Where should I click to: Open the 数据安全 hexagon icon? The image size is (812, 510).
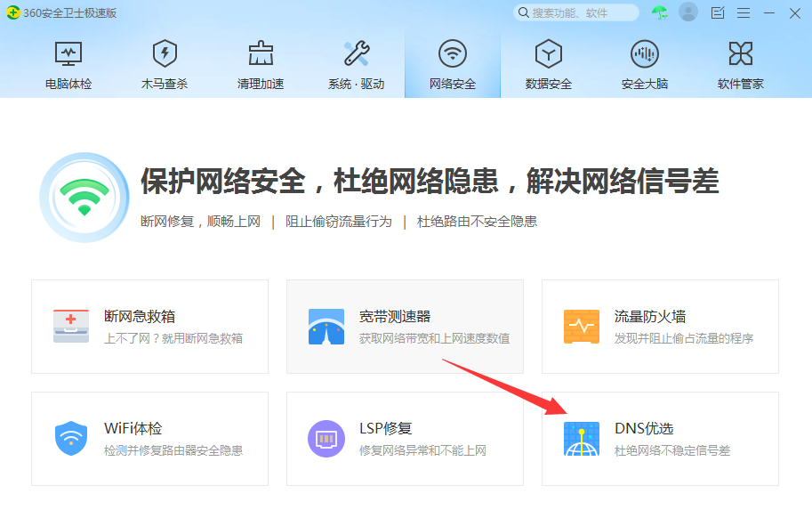pyautogui.click(x=549, y=53)
